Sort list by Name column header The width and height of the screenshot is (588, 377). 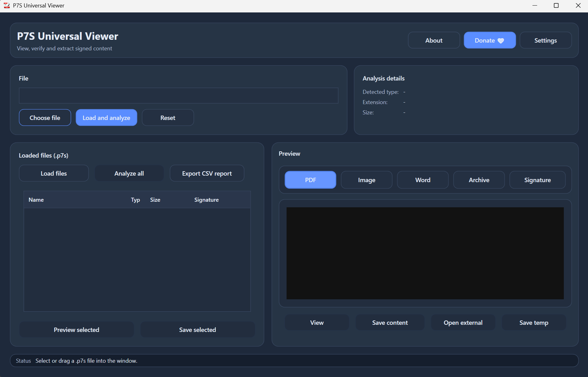36,200
